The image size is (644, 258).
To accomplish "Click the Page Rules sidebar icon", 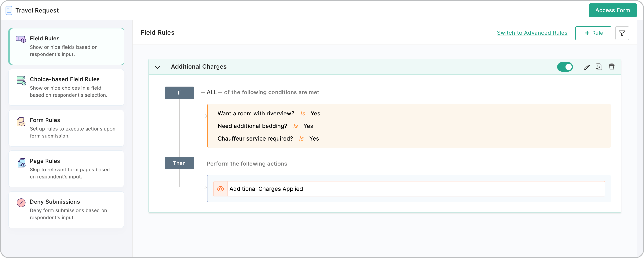I will click(x=21, y=163).
